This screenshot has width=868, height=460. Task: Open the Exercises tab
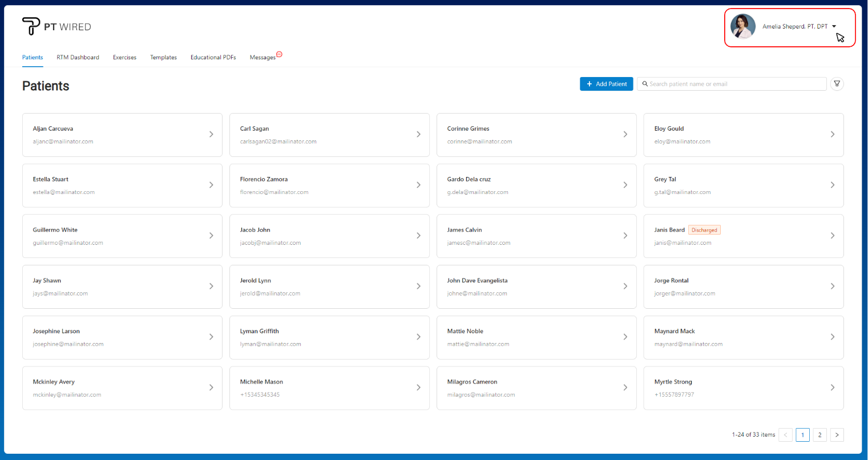click(124, 58)
